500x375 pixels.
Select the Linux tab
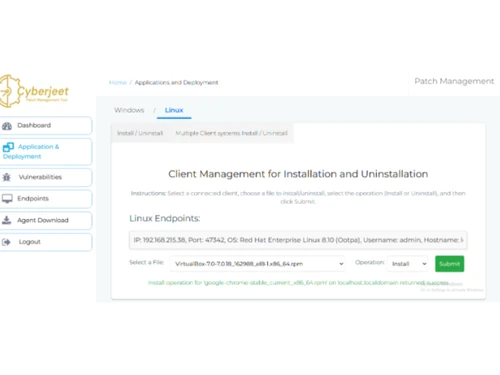tap(174, 110)
